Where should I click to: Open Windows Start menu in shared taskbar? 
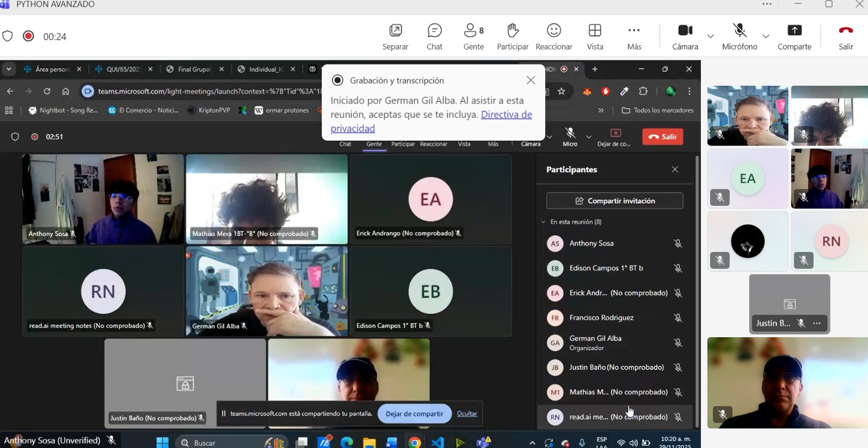click(x=162, y=443)
